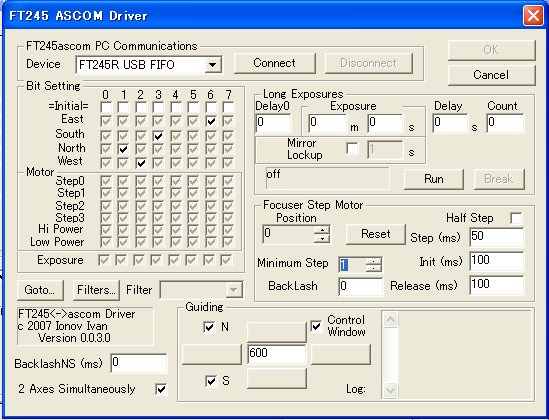
Task: Open the Filters... dialog
Action: pos(96,290)
